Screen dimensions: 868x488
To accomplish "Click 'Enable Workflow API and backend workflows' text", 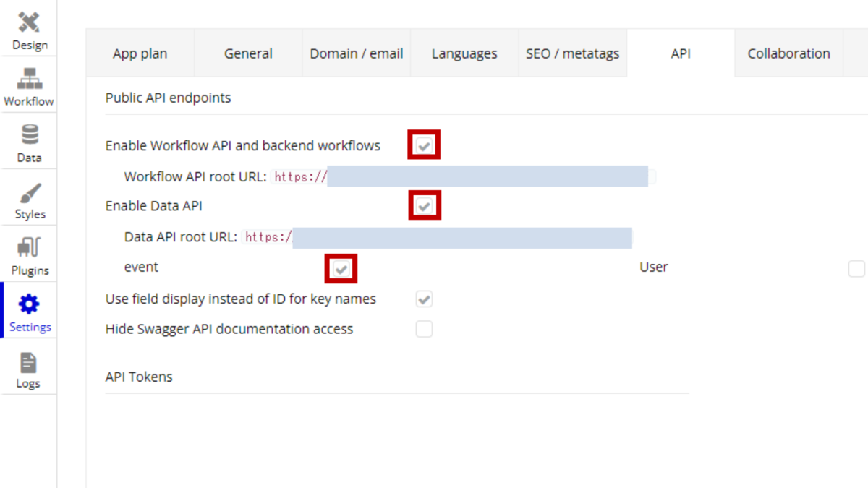I will tap(243, 145).
